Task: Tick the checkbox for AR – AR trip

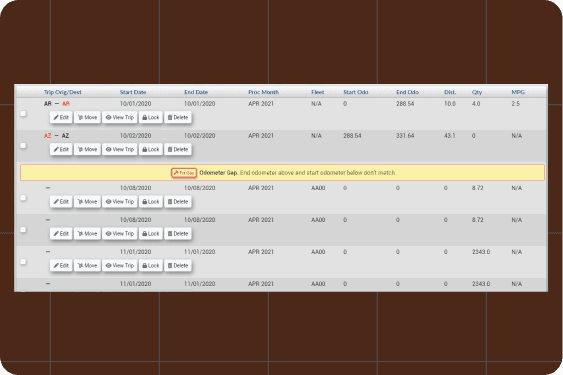Action: point(23,114)
